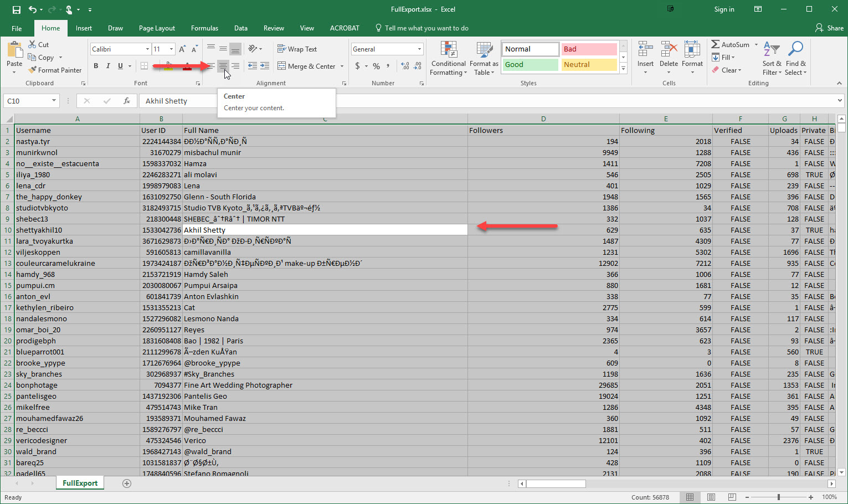The width and height of the screenshot is (848, 504).
Task: Open the File tab
Action: pyautogui.click(x=17, y=28)
